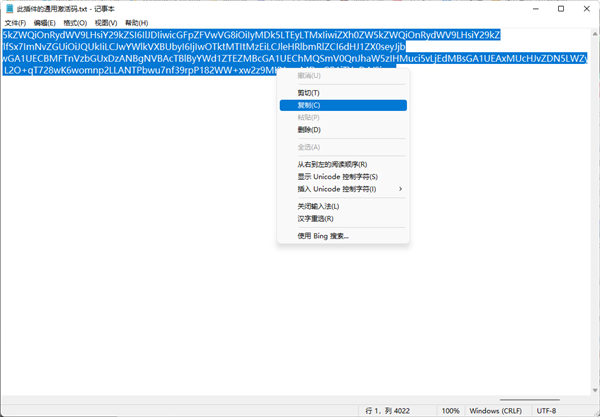Choose 粘贴(P) in the context menu
The width and height of the screenshot is (600, 417).
tap(343, 117)
